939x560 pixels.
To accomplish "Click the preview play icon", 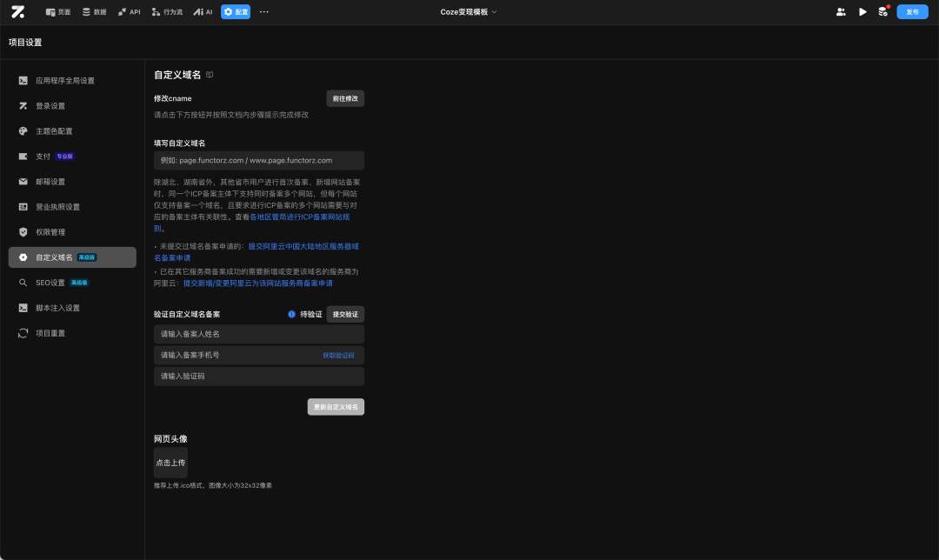I will (863, 11).
